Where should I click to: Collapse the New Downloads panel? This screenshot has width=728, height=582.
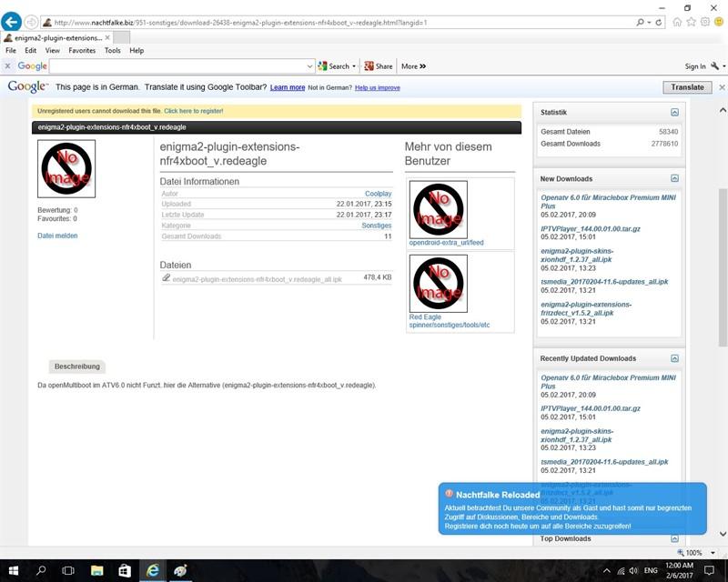click(x=674, y=178)
